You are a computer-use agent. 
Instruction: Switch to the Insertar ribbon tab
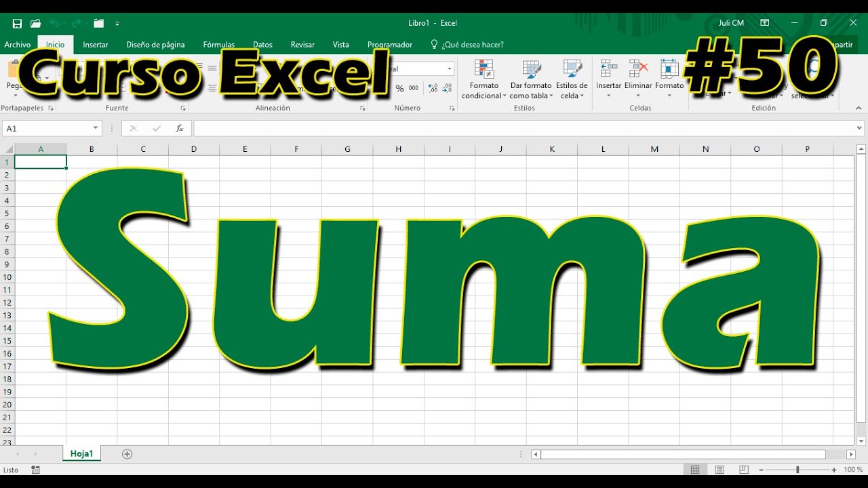click(x=96, y=45)
